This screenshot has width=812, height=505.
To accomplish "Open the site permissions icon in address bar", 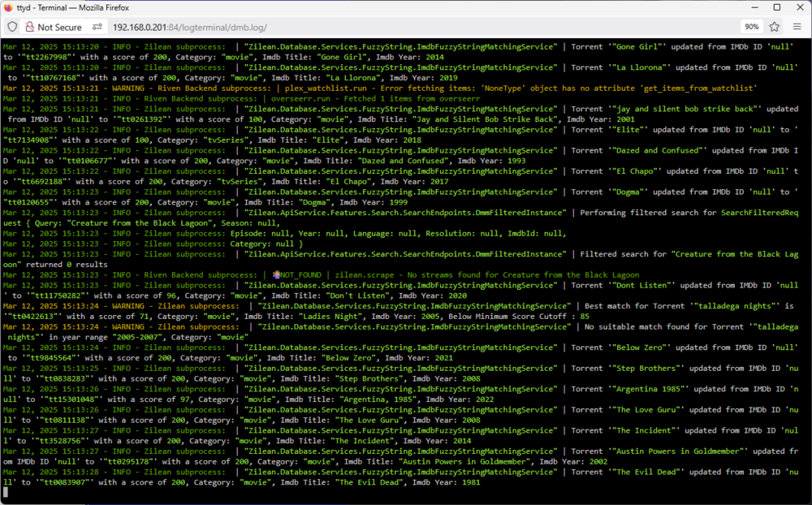I will [x=97, y=27].
